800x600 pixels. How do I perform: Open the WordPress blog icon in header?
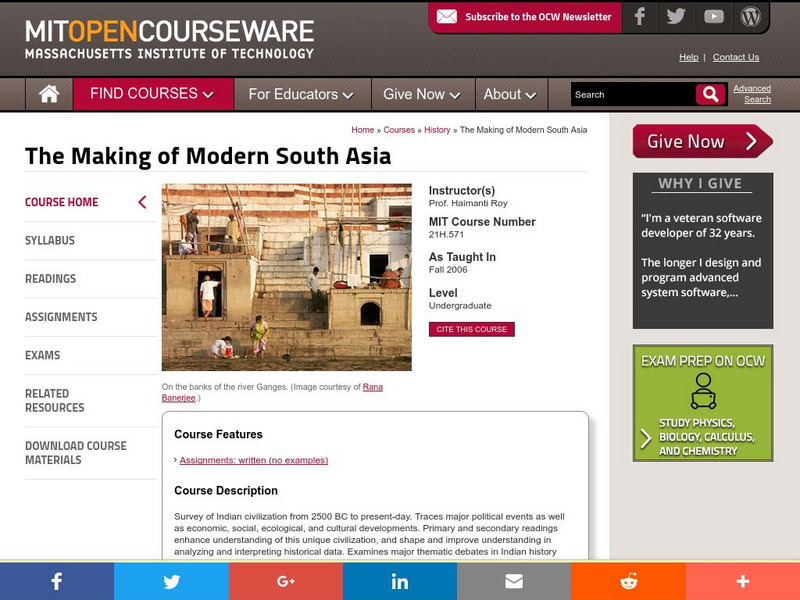[750, 17]
